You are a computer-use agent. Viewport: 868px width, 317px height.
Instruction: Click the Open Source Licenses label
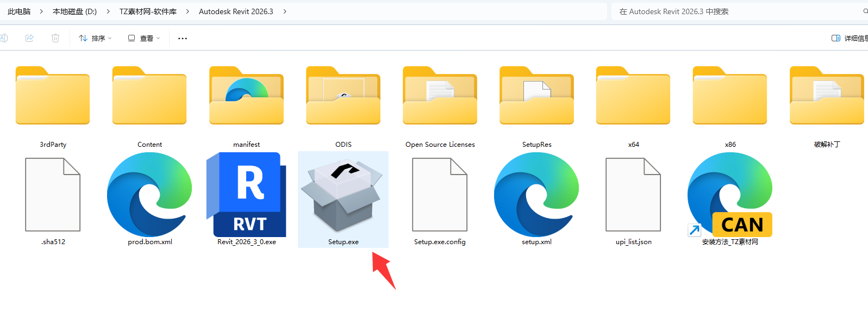tap(440, 145)
